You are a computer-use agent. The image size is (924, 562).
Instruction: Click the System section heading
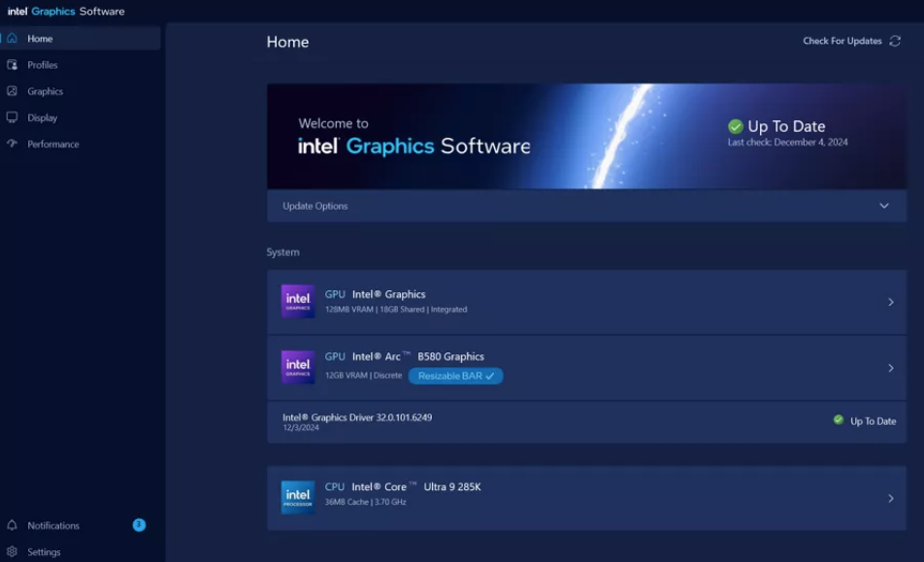coord(282,252)
